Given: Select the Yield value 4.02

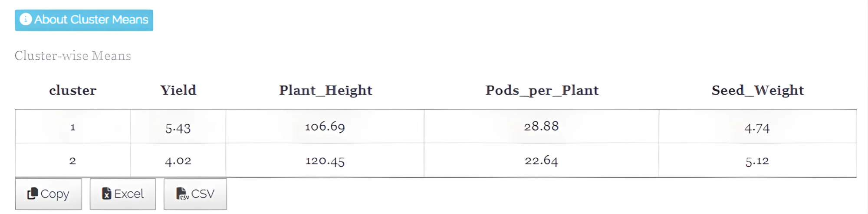Looking at the screenshot, I should (x=178, y=161).
